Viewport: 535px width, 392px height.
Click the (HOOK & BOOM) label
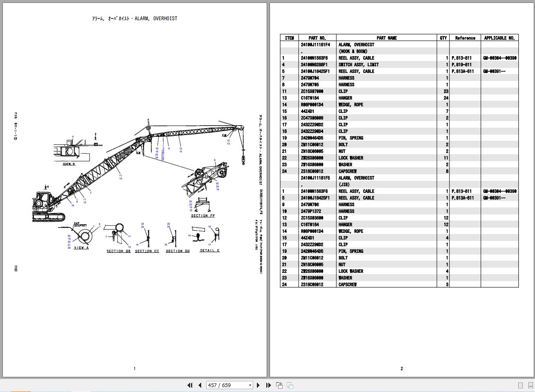click(353, 51)
